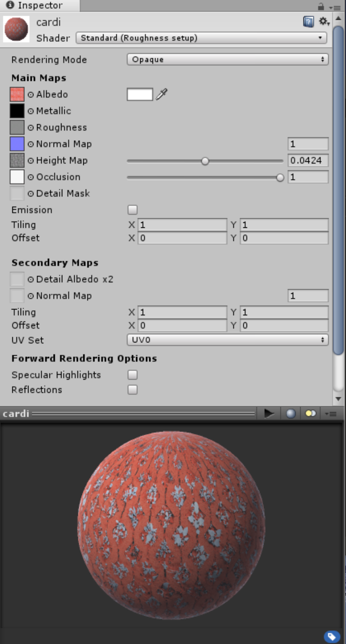Screen dimensions: 346x644
Task: Click the Inspector vertical scrollbar thumb
Action: coord(338,190)
